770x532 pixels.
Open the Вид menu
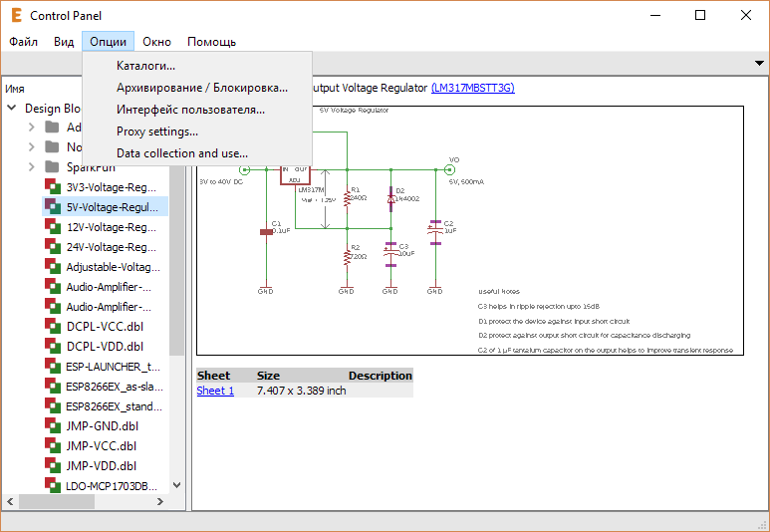(x=64, y=42)
